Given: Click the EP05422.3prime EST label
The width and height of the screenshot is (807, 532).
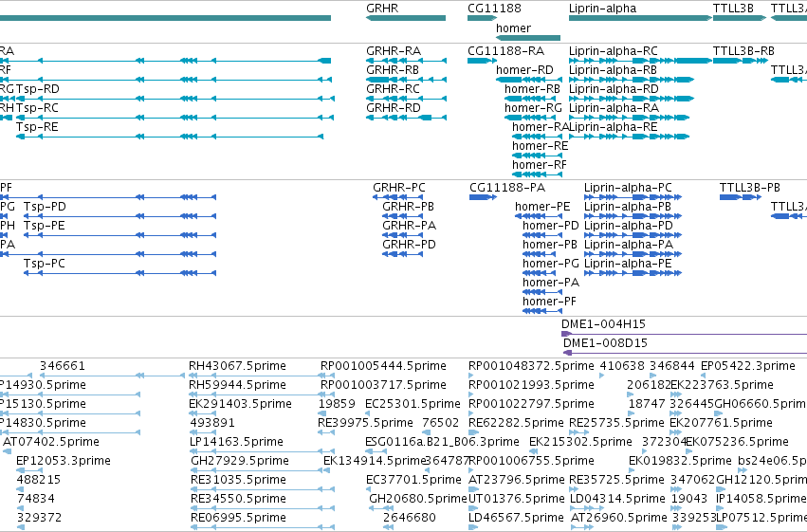Looking at the screenshot, I should tap(748, 366).
